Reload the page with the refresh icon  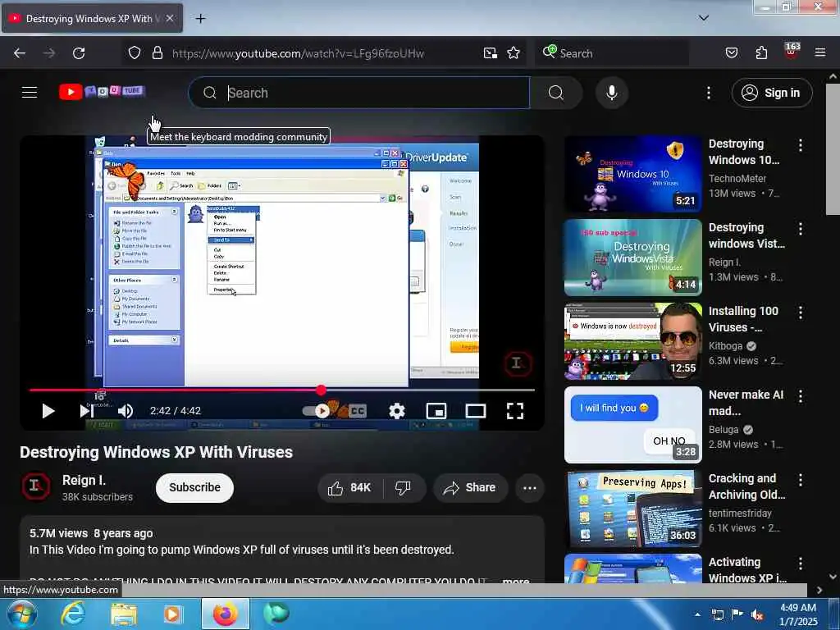point(79,53)
